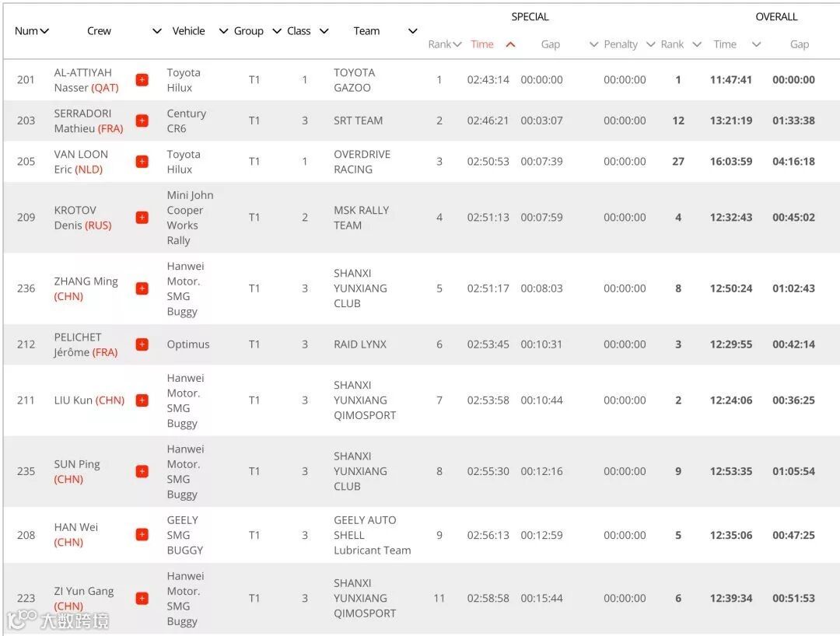Sort table by Group column
This screenshot has height=636, width=840.
tap(277, 31)
